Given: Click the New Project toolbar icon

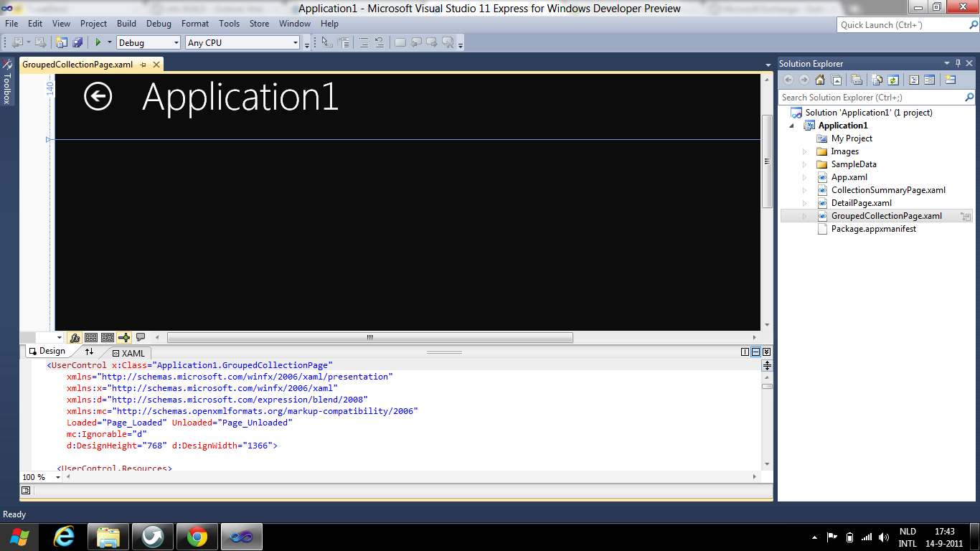Looking at the screenshot, I should click(x=62, y=43).
